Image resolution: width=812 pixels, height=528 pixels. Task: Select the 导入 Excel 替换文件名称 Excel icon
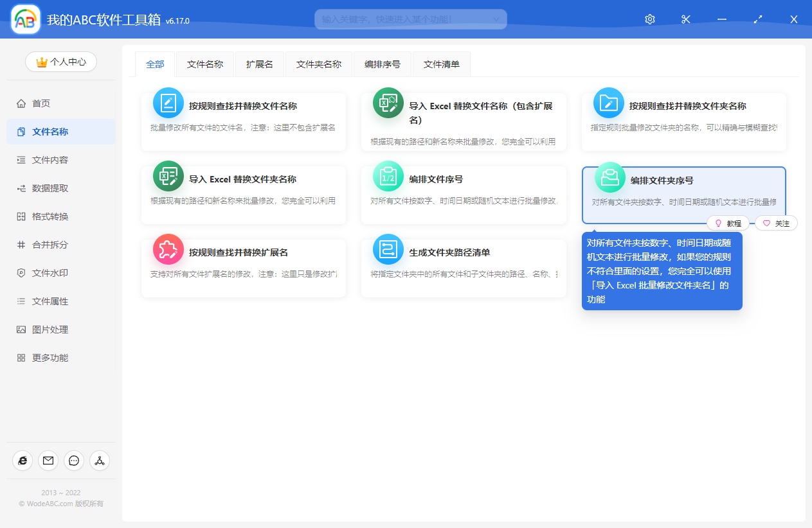tap(388, 101)
